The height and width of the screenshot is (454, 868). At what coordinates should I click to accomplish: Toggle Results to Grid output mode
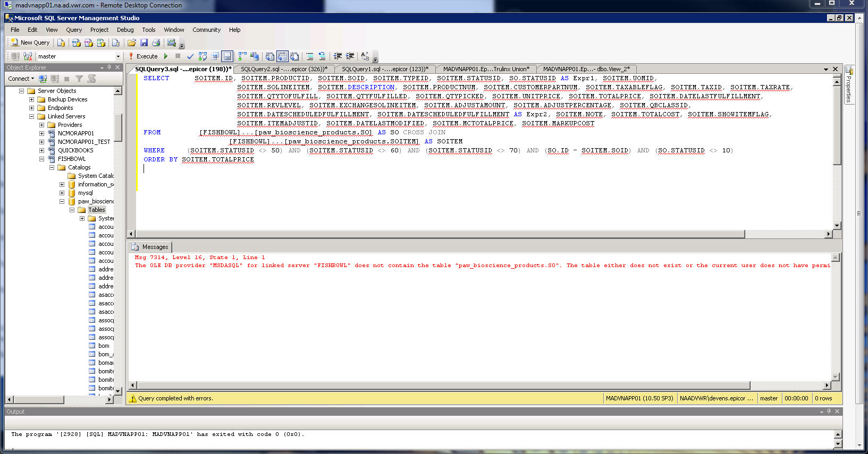click(x=282, y=56)
